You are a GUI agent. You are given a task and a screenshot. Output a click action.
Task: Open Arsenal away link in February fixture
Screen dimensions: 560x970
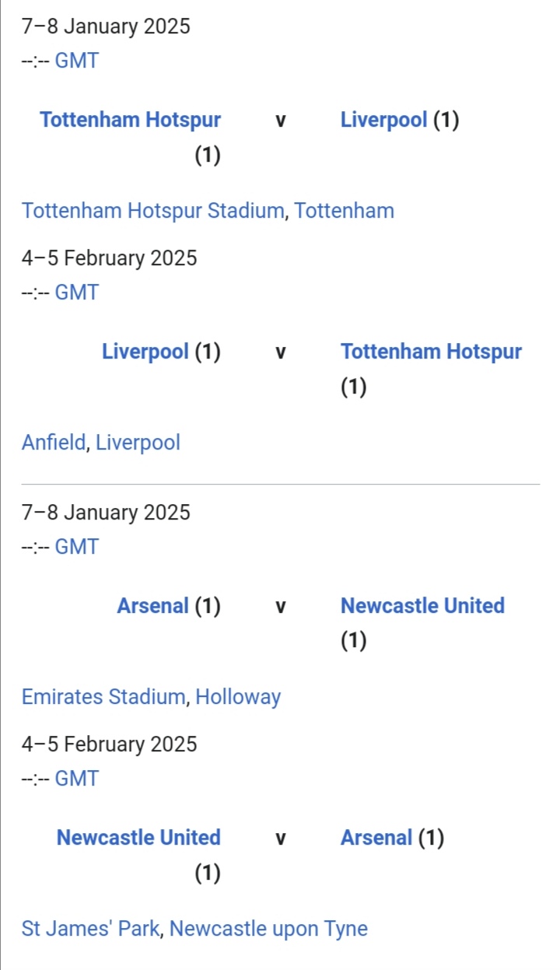pos(376,838)
